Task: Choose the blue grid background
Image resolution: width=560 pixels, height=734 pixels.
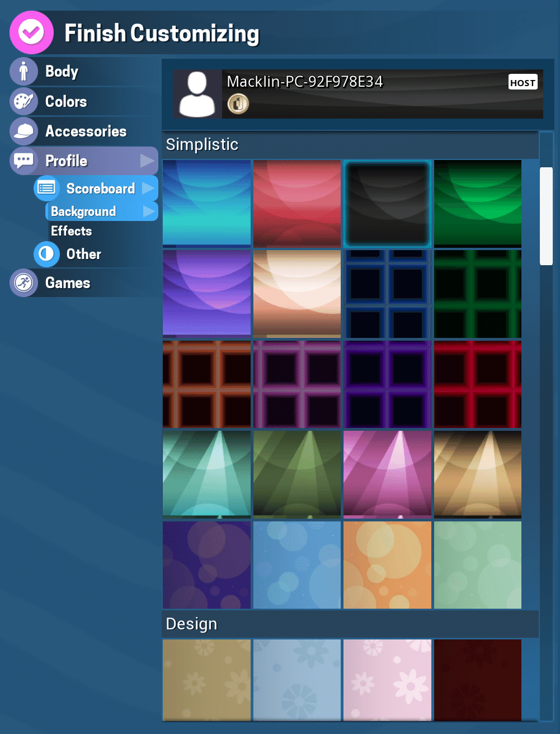Action: (387, 294)
